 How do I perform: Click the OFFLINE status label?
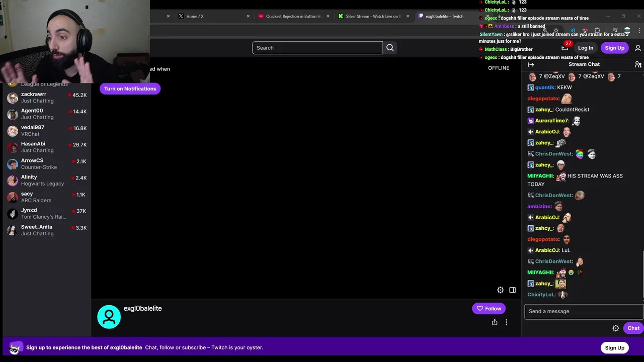point(499,68)
